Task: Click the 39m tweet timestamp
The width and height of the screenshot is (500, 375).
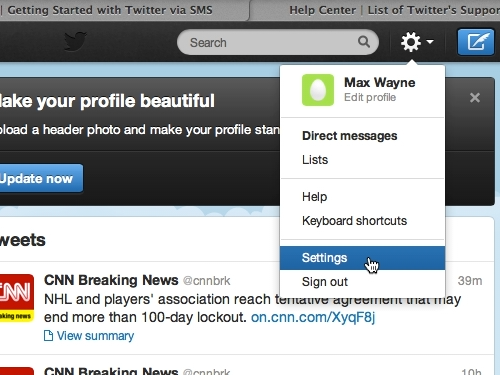Action: pyautogui.click(x=470, y=281)
